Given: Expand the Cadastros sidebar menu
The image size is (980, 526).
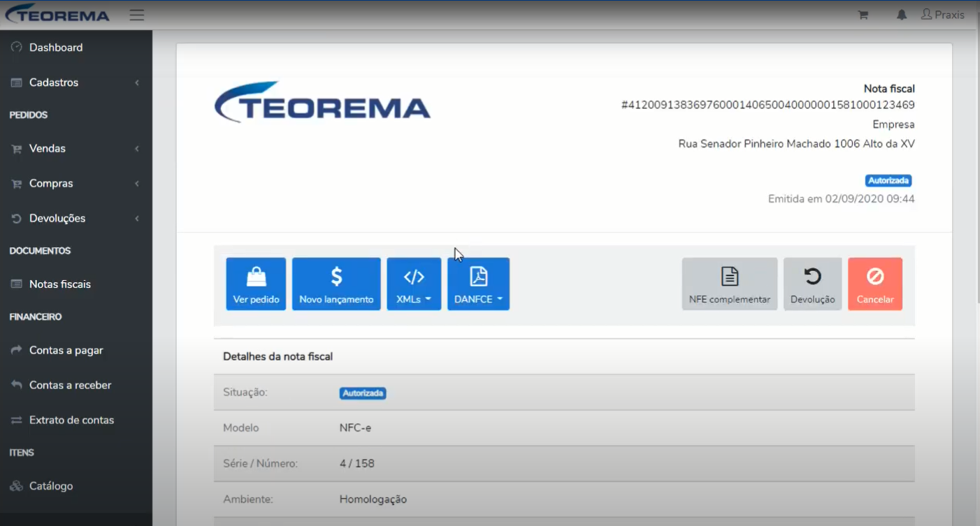Looking at the screenshot, I should coord(75,82).
